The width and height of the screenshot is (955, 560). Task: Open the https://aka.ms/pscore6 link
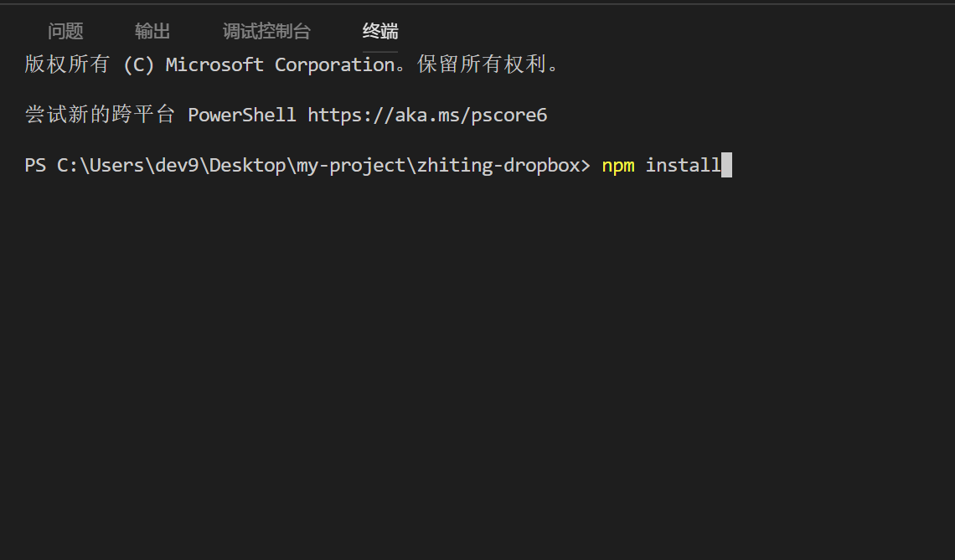[427, 115]
